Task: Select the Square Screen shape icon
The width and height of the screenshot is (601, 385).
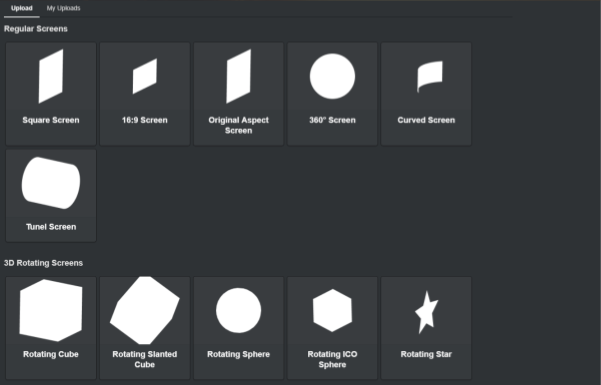Action: (51, 76)
